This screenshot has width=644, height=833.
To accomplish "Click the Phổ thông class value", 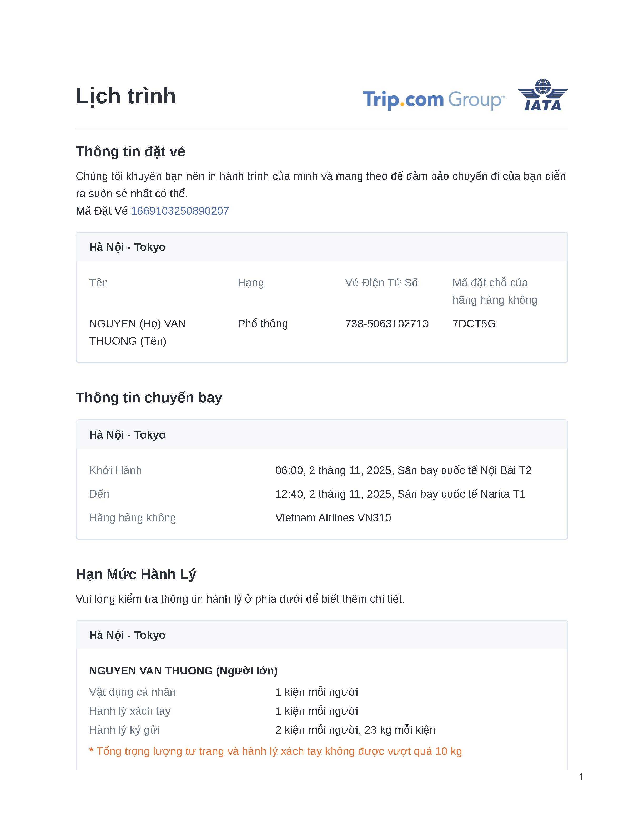I will [263, 323].
